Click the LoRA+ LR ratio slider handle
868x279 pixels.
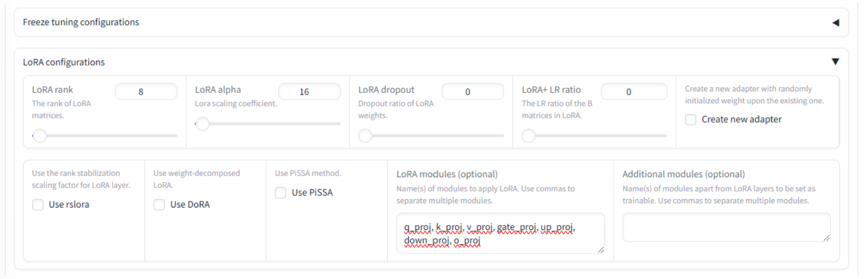528,136
